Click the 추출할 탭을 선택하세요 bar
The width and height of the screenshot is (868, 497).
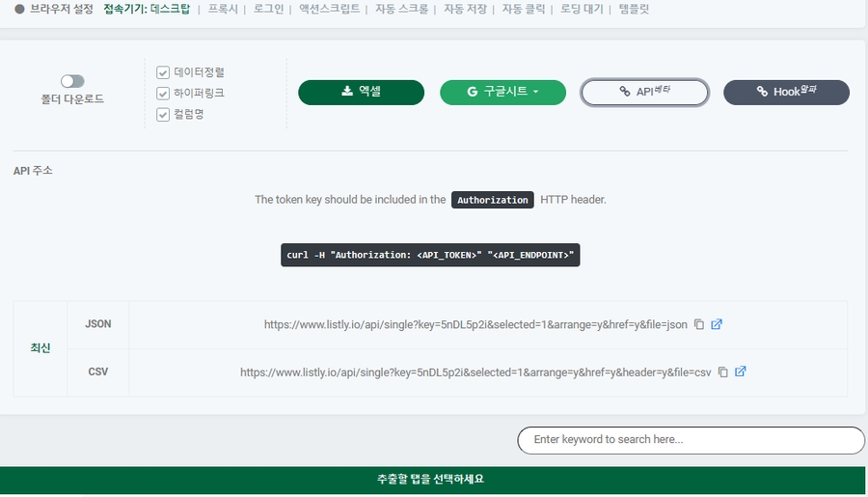pyautogui.click(x=432, y=480)
